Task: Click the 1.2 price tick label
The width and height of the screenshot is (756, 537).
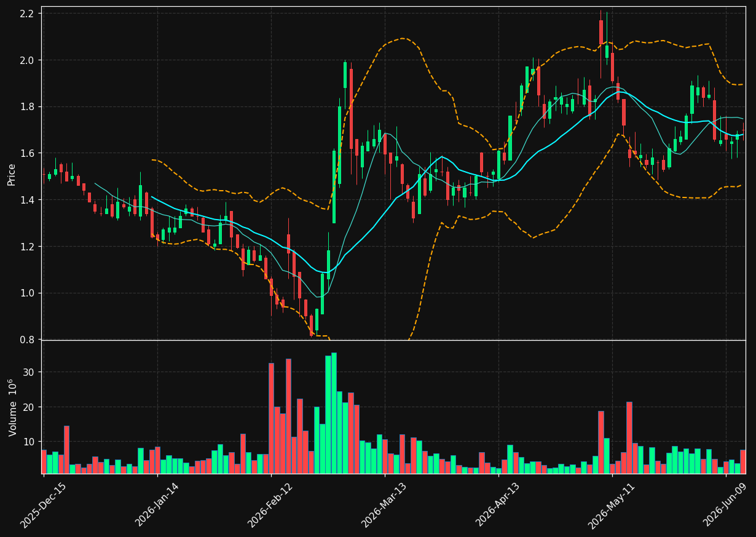Action: coord(29,247)
